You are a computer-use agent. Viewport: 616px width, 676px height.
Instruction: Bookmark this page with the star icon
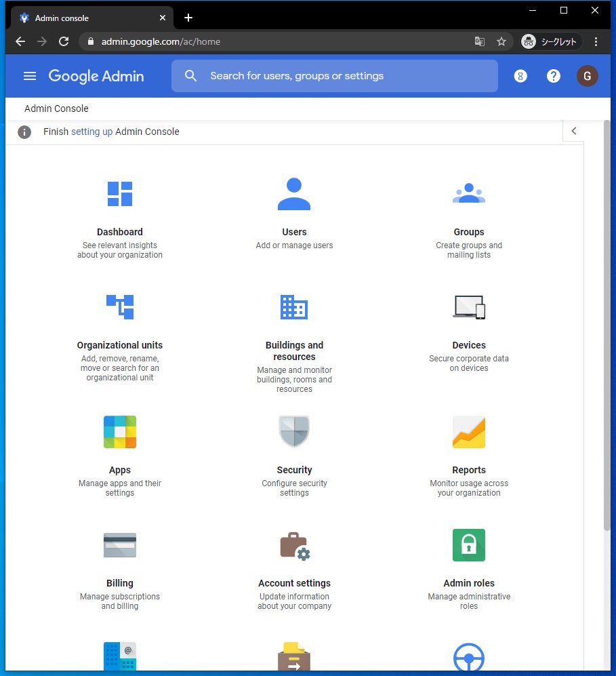point(501,41)
